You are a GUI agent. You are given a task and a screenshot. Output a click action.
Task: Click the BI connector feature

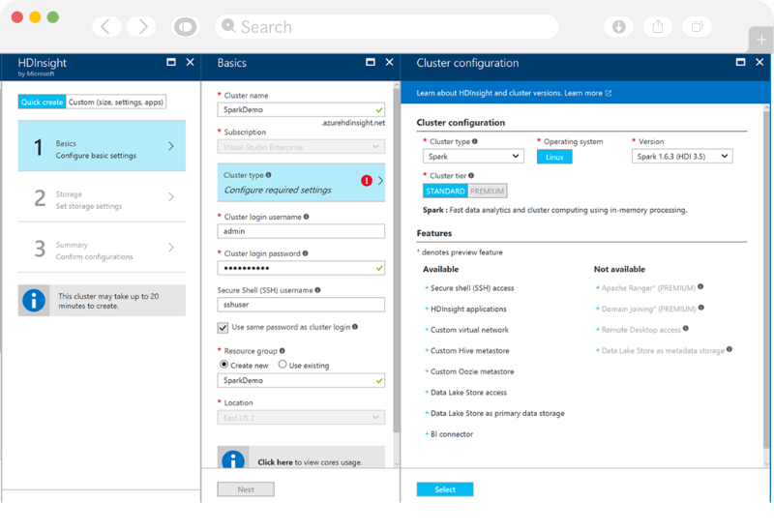click(452, 434)
